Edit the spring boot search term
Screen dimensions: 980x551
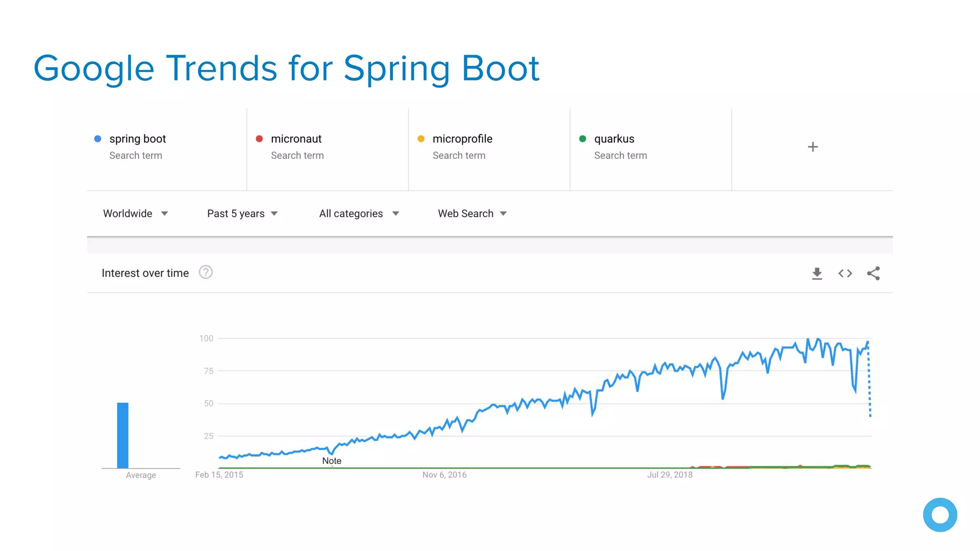(137, 139)
